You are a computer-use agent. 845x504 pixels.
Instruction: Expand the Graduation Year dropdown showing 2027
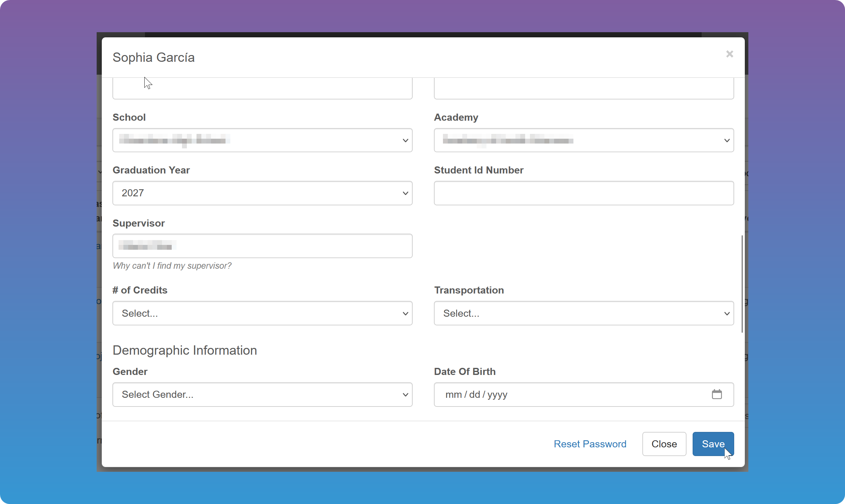coord(263,193)
